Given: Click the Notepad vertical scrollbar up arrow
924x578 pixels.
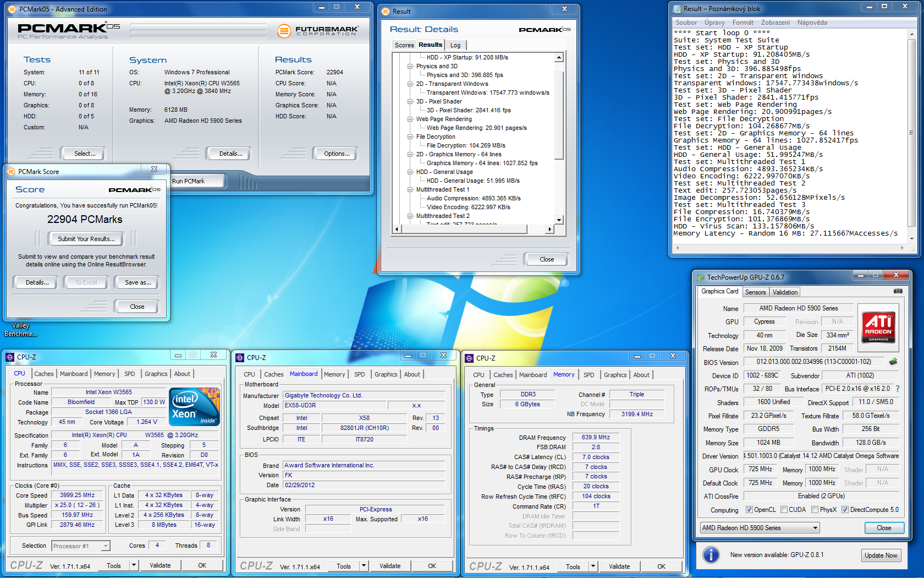Looking at the screenshot, I should pos(912,34).
